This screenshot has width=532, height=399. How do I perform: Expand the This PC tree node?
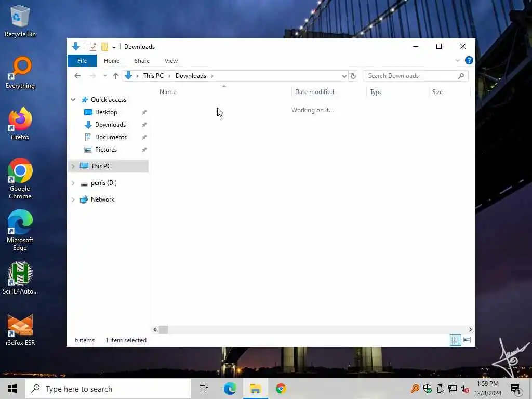pyautogui.click(x=73, y=166)
